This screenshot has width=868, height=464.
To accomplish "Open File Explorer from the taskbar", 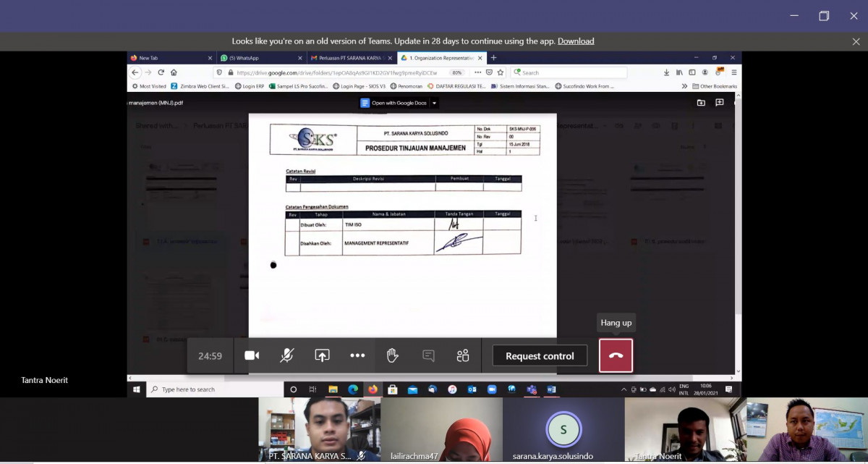I will tap(333, 389).
